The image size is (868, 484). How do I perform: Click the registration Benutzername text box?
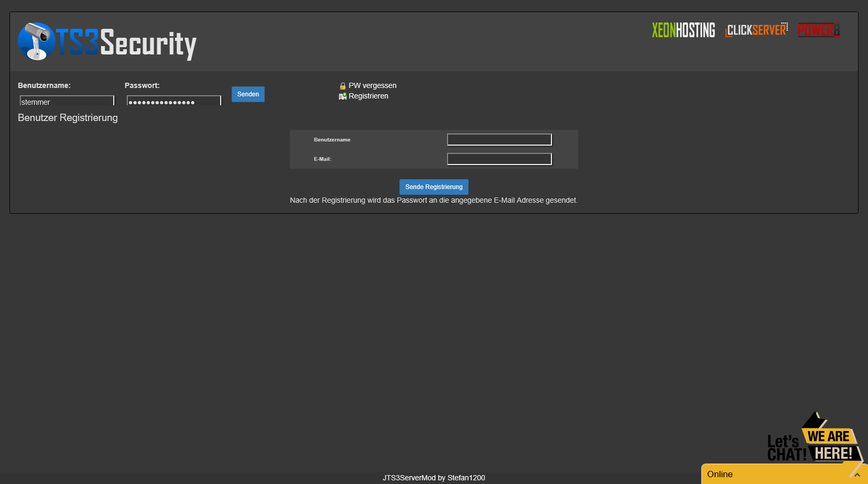click(x=499, y=139)
